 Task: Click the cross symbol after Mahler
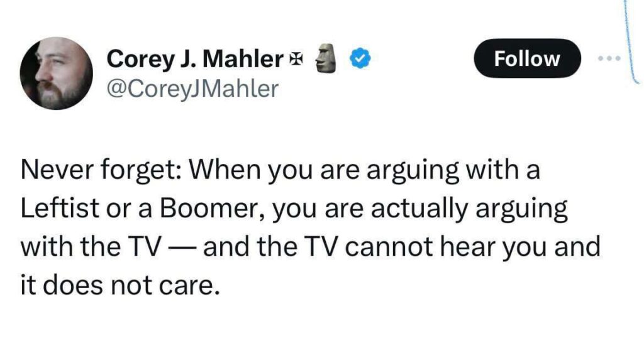tap(294, 60)
